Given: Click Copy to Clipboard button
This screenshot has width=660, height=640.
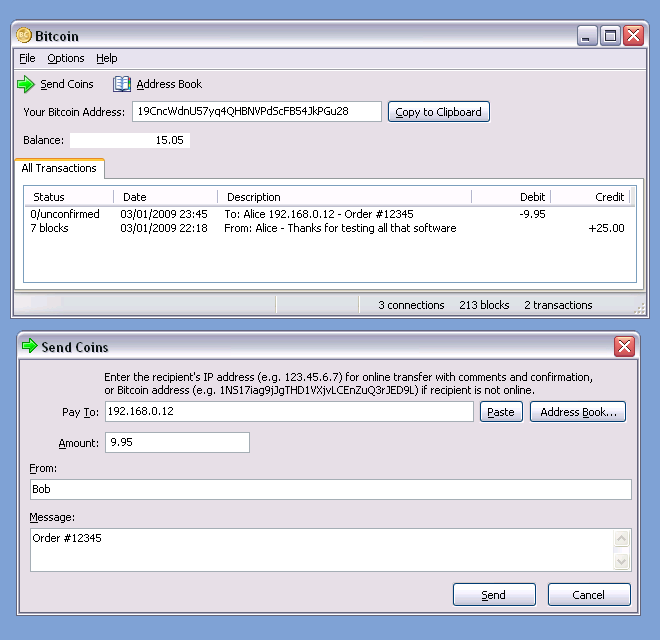Looking at the screenshot, I should tap(439, 112).
